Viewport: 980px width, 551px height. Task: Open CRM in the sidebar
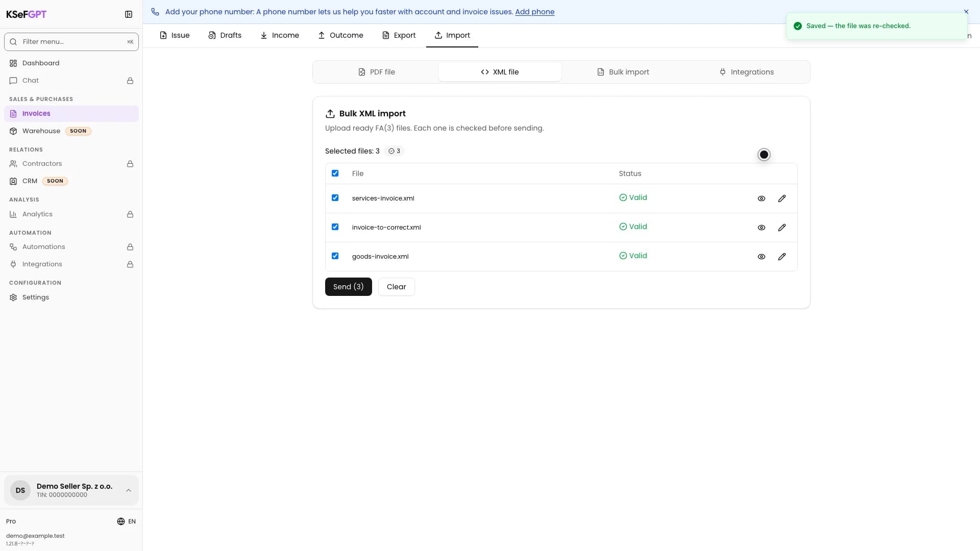click(71, 181)
